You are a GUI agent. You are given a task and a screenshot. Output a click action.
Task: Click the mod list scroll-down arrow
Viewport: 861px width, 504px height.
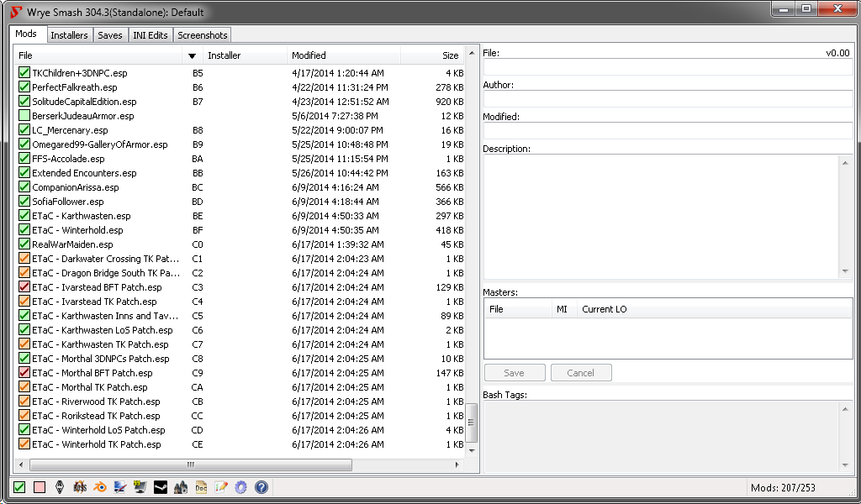pyautogui.click(x=471, y=451)
